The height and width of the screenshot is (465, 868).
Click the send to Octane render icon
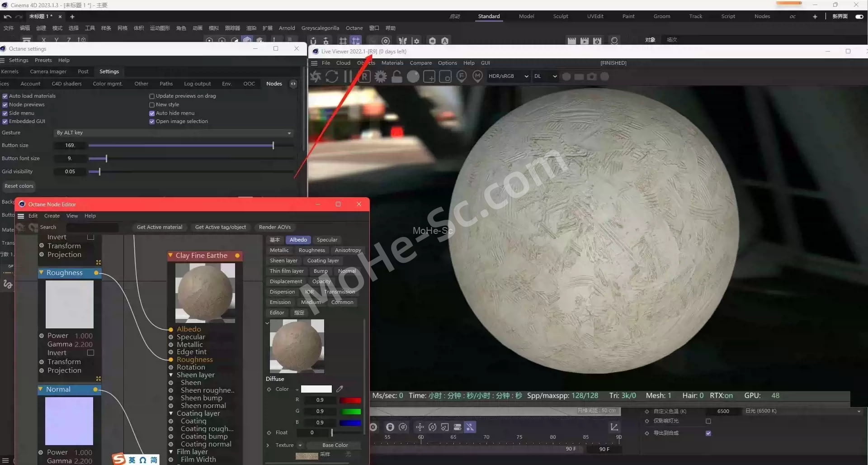click(316, 76)
